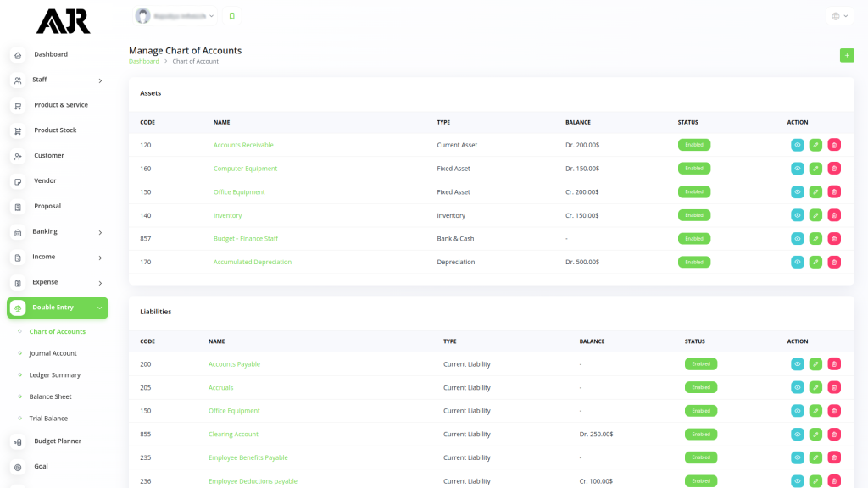The image size is (868, 488).
Task: Go to Trial Balance page
Action: (x=48, y=419)
